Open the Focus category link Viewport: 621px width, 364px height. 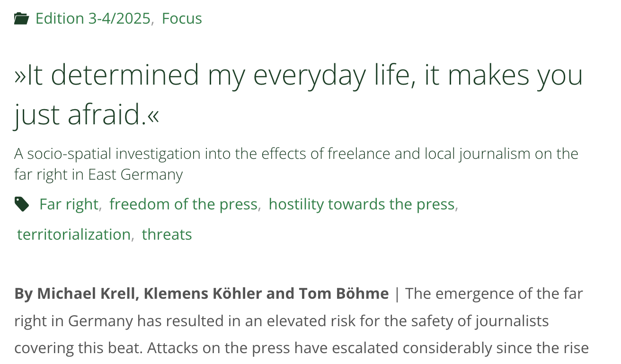coord(182,19)
